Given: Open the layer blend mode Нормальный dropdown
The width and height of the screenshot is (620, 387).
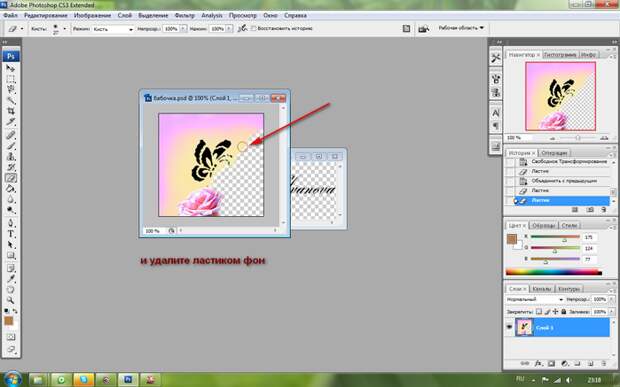Looking at the screenshot, I should [535, 300].
